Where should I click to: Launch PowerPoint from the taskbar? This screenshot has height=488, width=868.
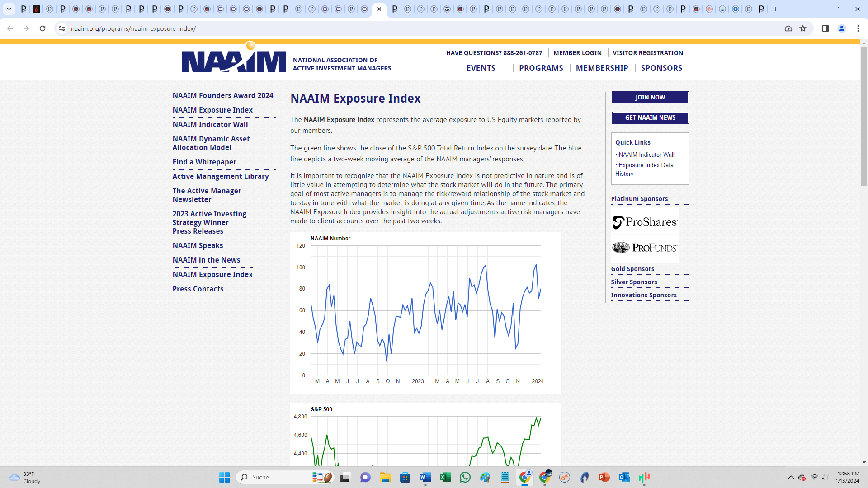[x=604, y=477]
